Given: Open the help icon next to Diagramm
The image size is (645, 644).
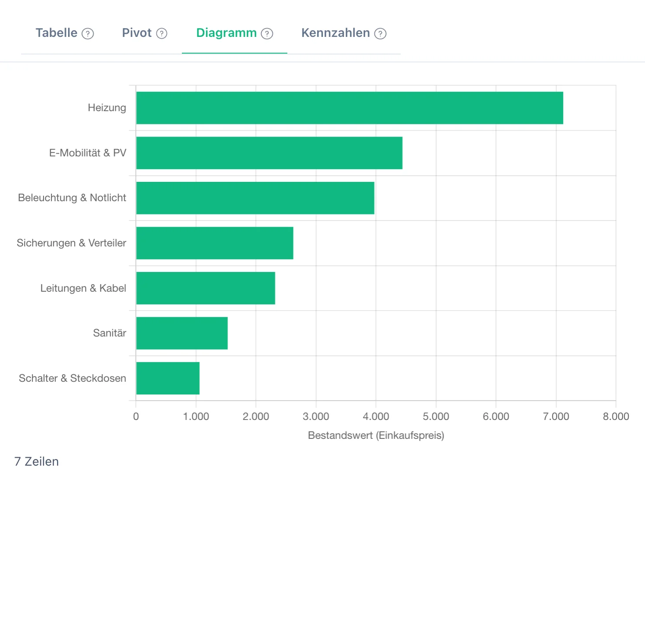Looking at the screenshot, I should pyautogui.click(x=267, y=33).
